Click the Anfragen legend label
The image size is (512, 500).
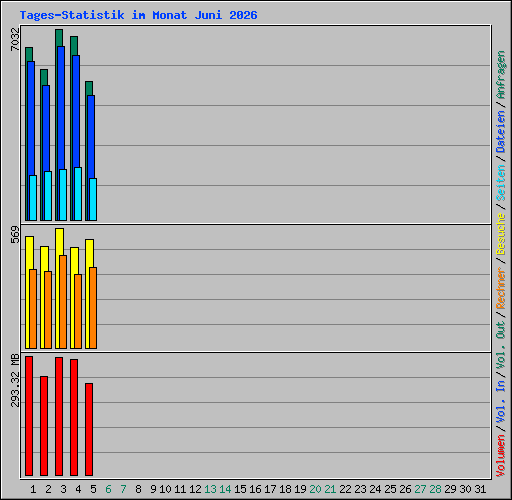(x=501, y=75)
